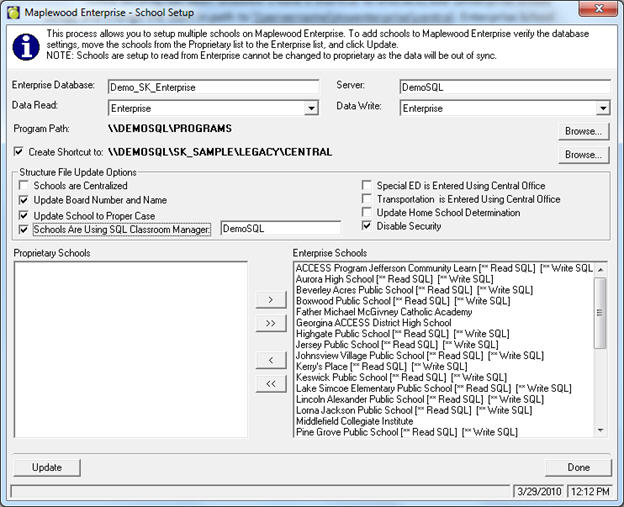
Task: Open the Data Read dropdown
Action: [x=311, y=108]
